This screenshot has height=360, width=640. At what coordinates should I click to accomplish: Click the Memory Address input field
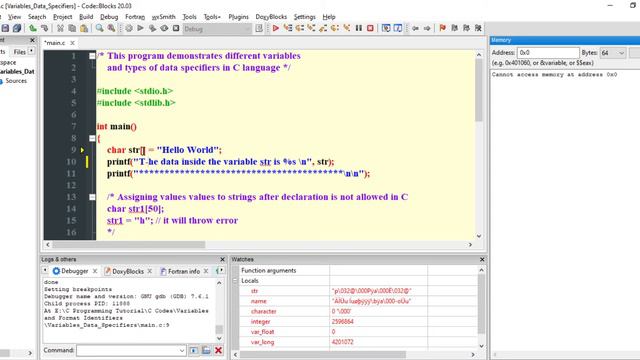(x=548, y=53)
